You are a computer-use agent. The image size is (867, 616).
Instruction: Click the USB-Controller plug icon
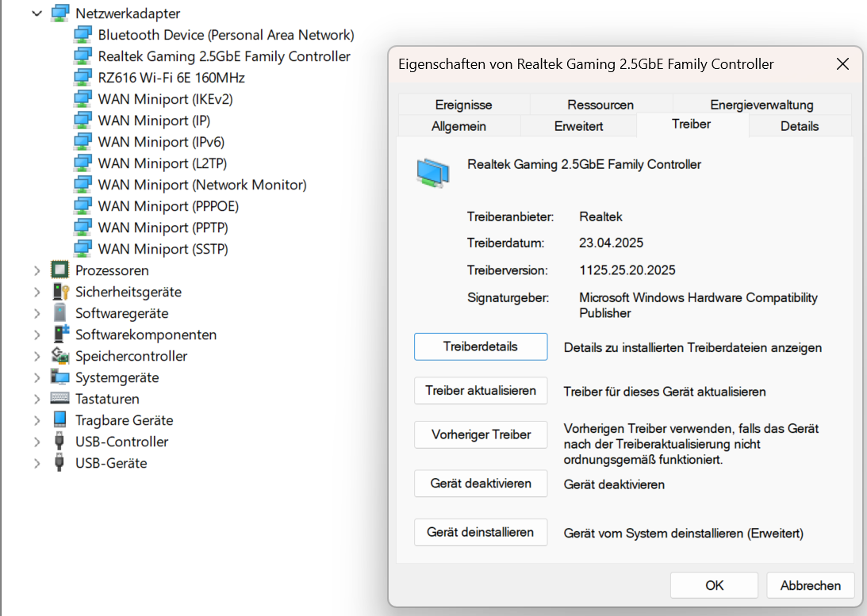[59, 442]
